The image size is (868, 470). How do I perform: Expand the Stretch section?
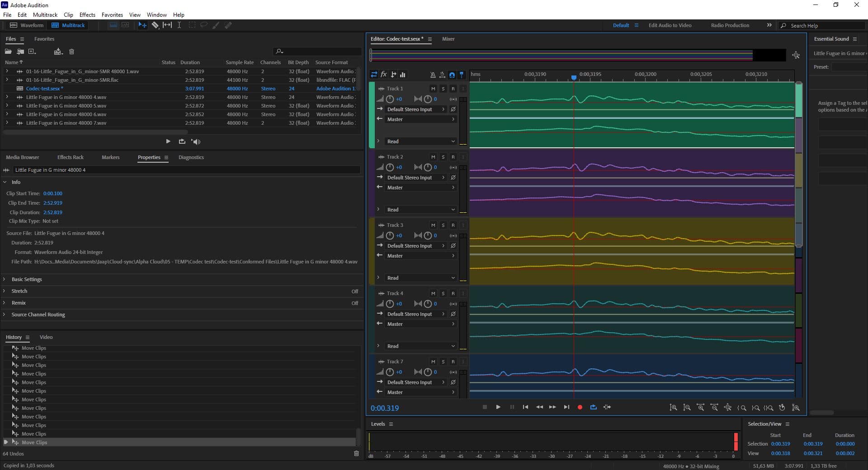tap(4, 291)
